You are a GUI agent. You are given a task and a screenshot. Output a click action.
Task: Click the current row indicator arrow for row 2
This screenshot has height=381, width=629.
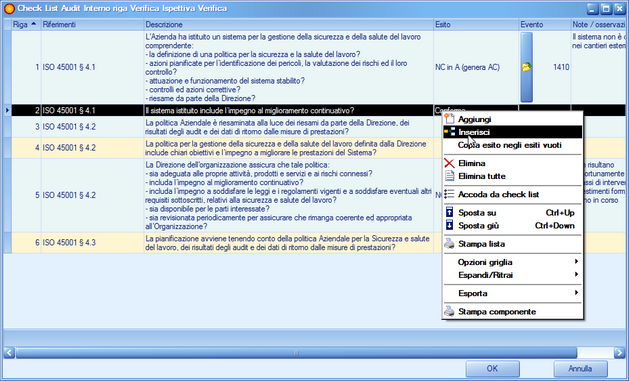pyautogui.click(x=7, y=110)
